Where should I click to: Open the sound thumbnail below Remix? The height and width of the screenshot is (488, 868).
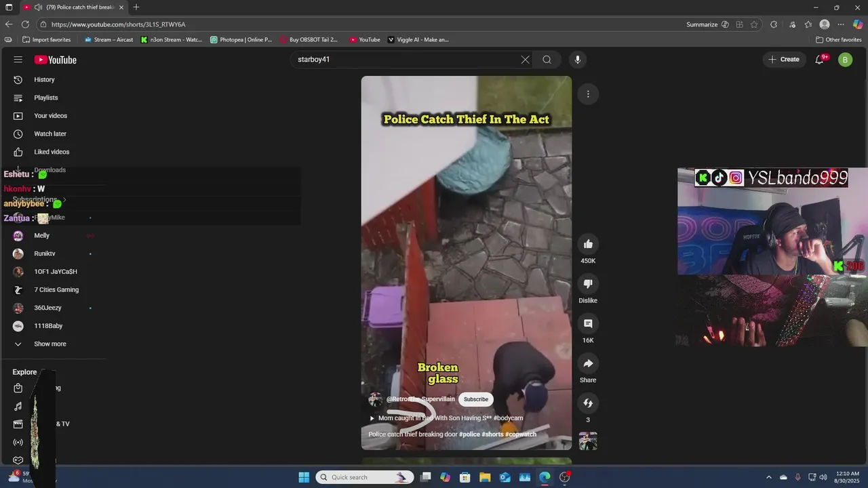click(588, 441)
